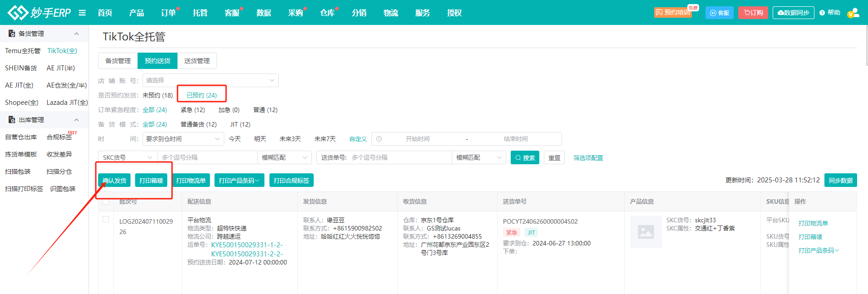868x294 pixels.
Task: Open the 采购 top menu
Action: [296, 13]
